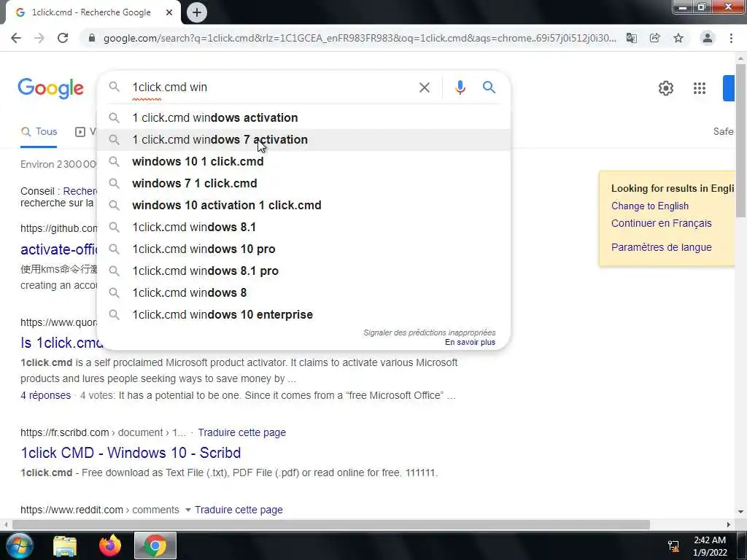Click 'Continuer en Français'
Image resolution: width=747 pixels, height=560 pixels.
tap(661, 223)
